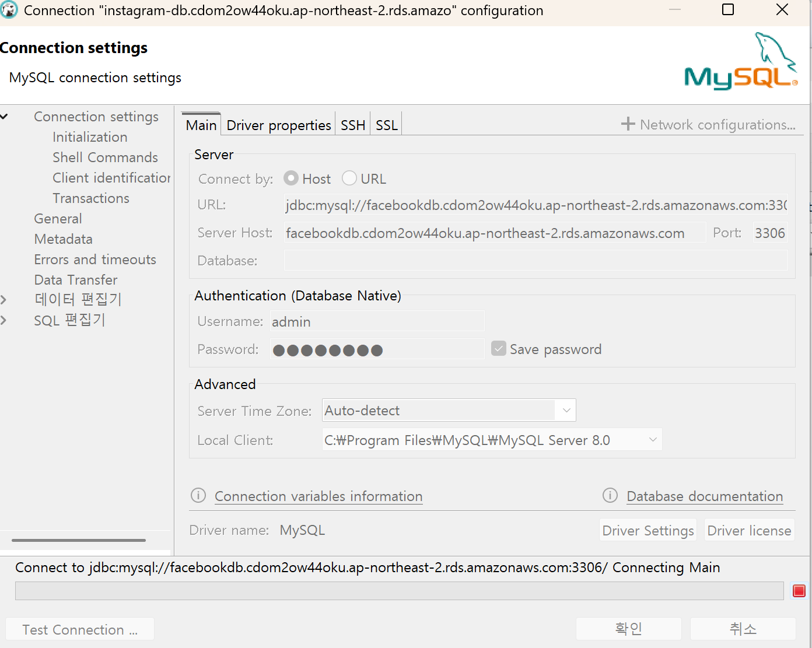Click the Driver license button
This screenshot has width=812, height=648.
(x=749, y=530)
